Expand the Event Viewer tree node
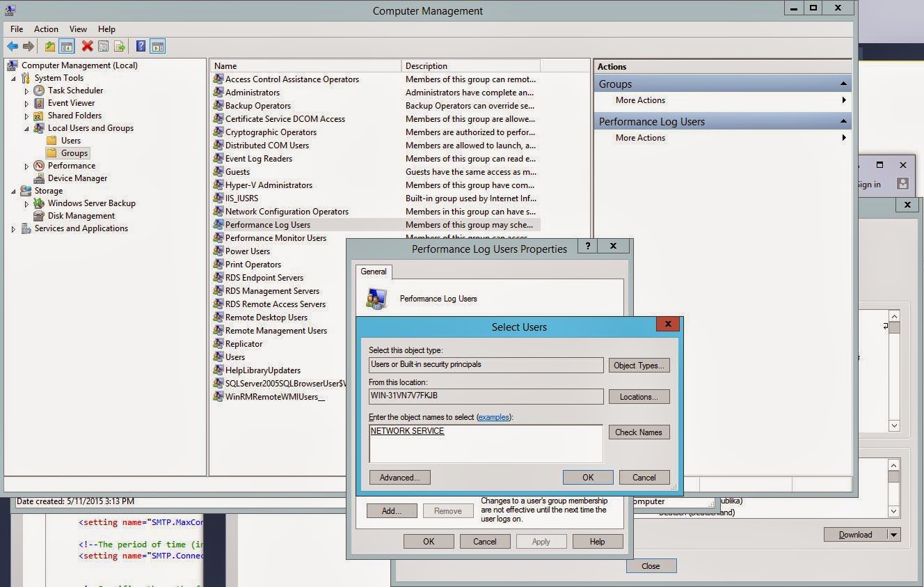 coord(26,103)
